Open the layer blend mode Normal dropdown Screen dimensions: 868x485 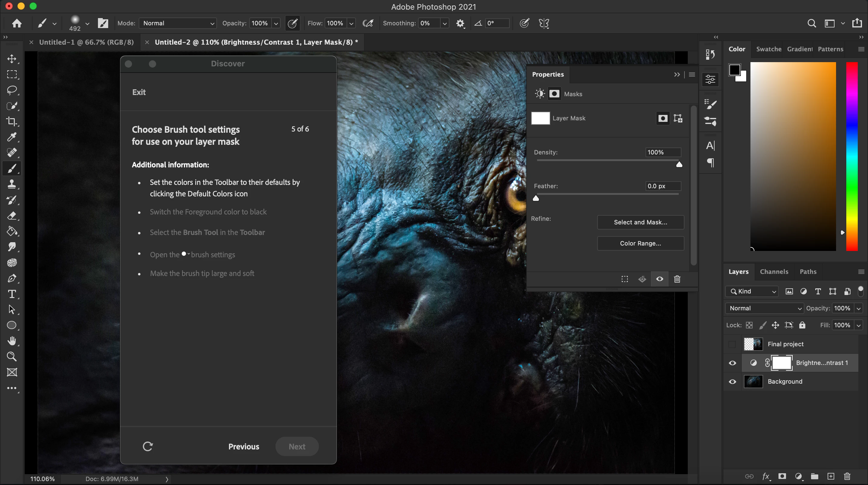click(765, 308)
